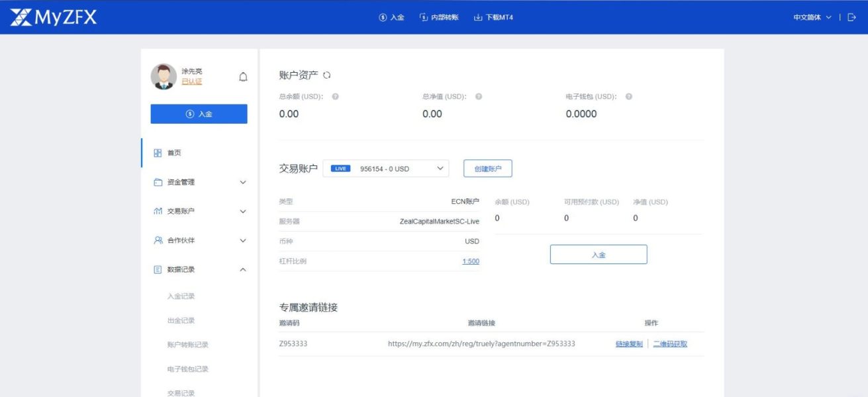868x397 pixels.
Task: Click the invite URL text
Action: pos(481,344)
